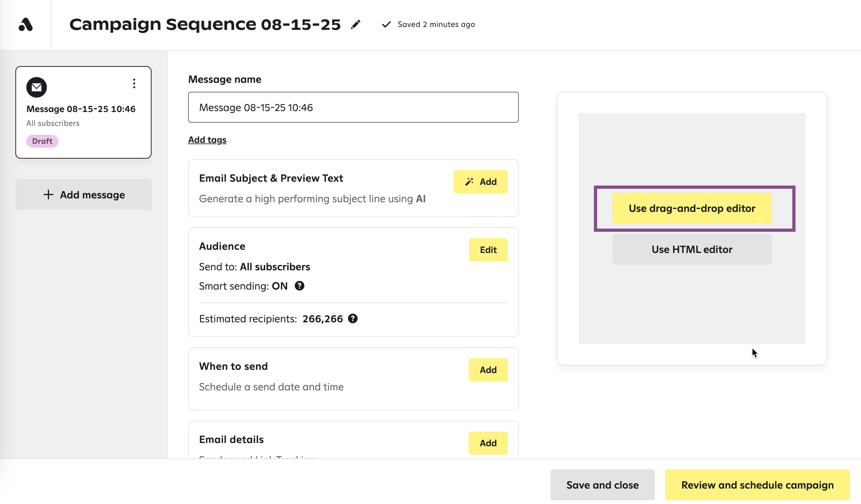Image resolution: width=861 pixels, height=504 pixels.
Task: Click Save and close
Action: pos(602,485)
